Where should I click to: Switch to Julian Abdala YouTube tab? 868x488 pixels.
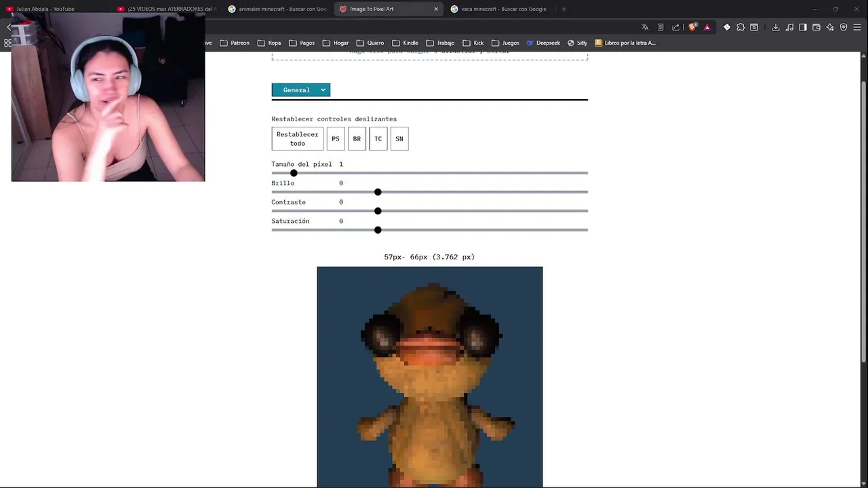pyautogui.click(x=56, y=9)
